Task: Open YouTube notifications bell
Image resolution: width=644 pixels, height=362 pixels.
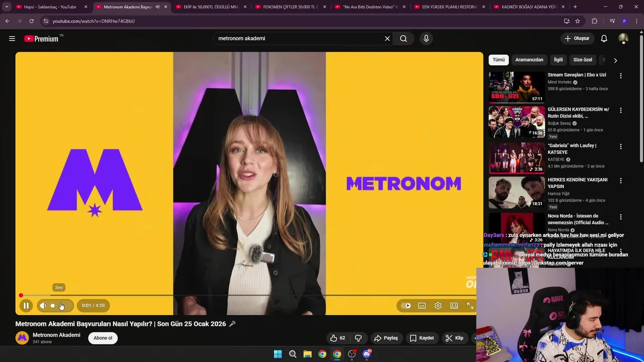Action: (x=604, y=38)
